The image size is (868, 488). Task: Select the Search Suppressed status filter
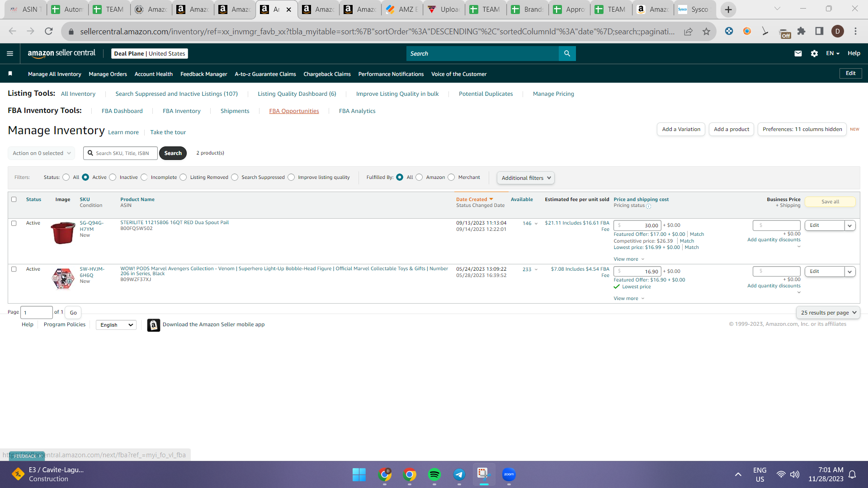pyautogui.click(x=235, y=177)
